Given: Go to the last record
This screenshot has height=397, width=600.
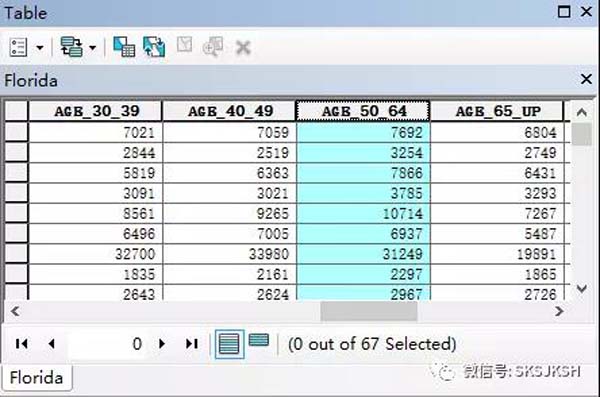Looking at the screenshot, I should click(x=192, y=343).
